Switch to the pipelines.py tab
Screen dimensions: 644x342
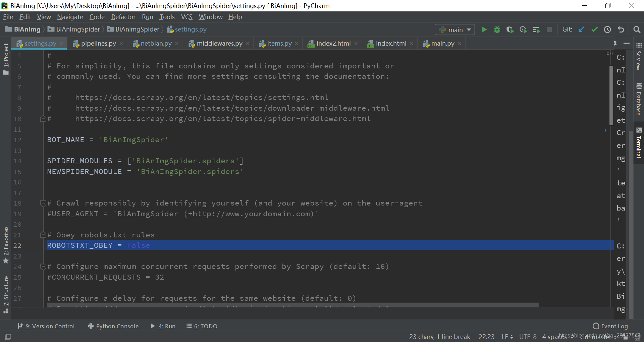click(x=98, y=44)
